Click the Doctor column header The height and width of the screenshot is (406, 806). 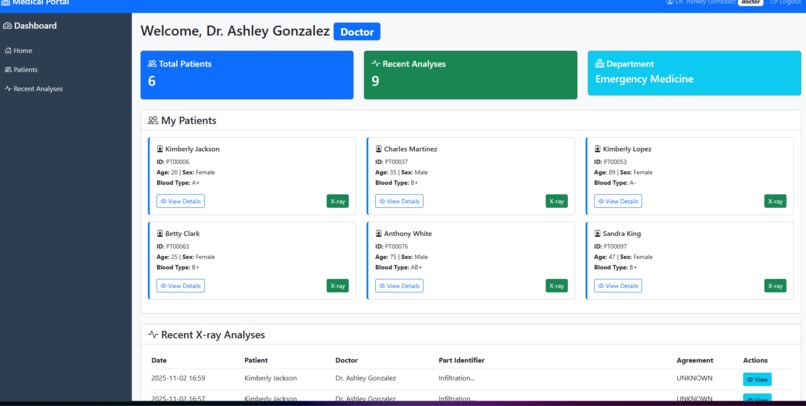click(x=346, y=360)
